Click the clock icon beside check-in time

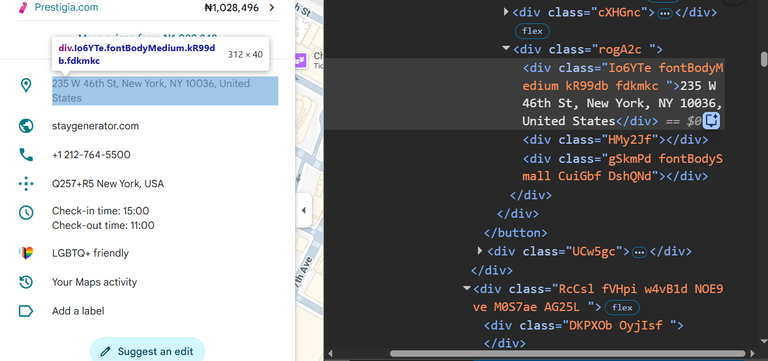pyautogui.click(x=25, y=213)
